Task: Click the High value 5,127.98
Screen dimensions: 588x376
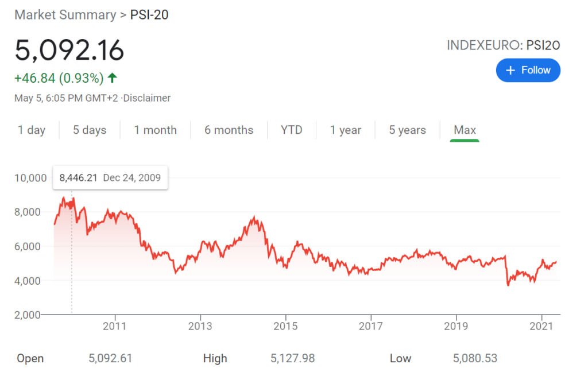Action: click(292, 358)
